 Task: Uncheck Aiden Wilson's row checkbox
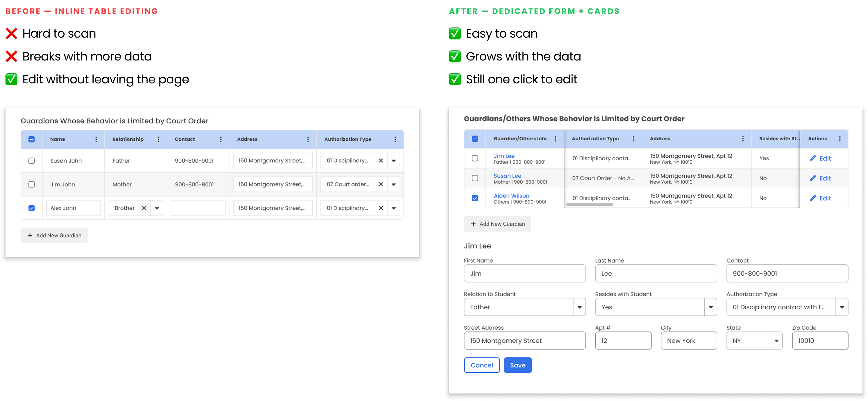(x=475, y=198)
